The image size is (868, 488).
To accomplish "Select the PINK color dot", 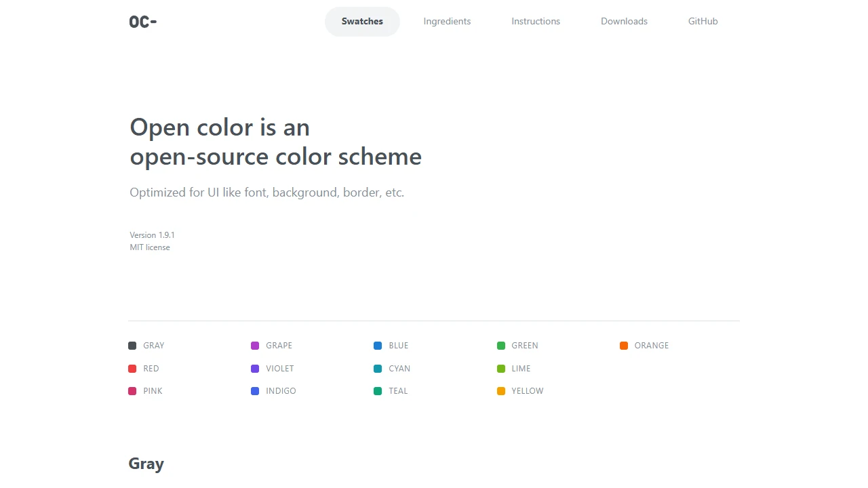I will (132, 391).
